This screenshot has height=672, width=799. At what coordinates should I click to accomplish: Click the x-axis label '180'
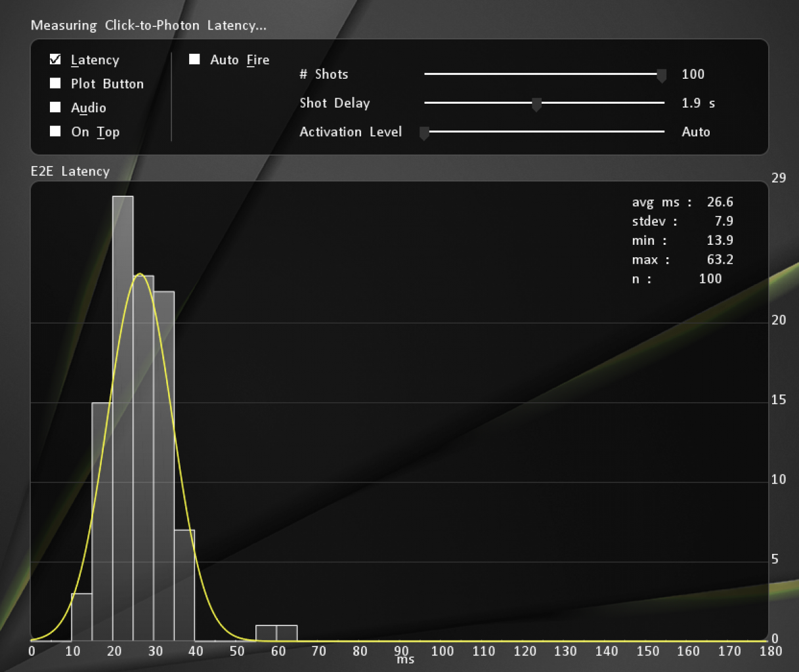(771, 651)
